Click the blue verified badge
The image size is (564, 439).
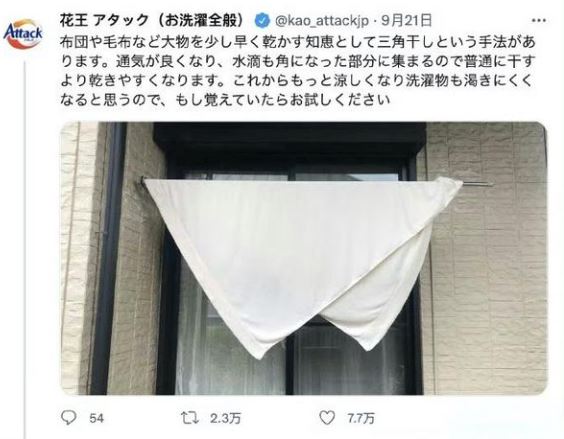click(x=262, y=21)
